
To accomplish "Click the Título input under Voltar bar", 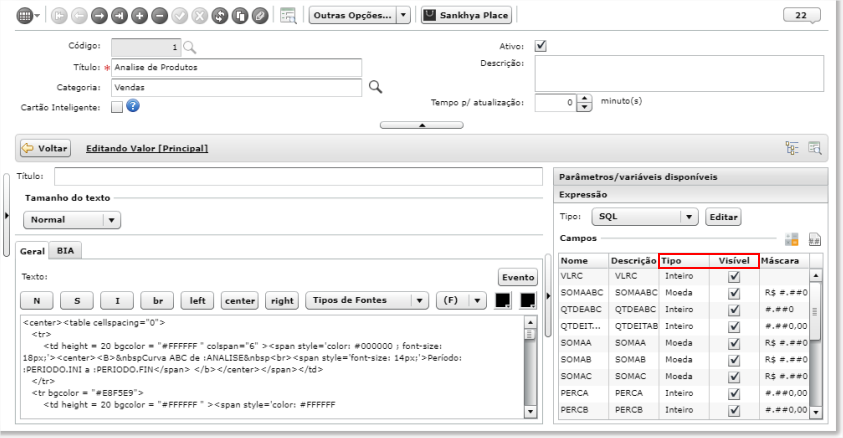I will click(298, 176).
